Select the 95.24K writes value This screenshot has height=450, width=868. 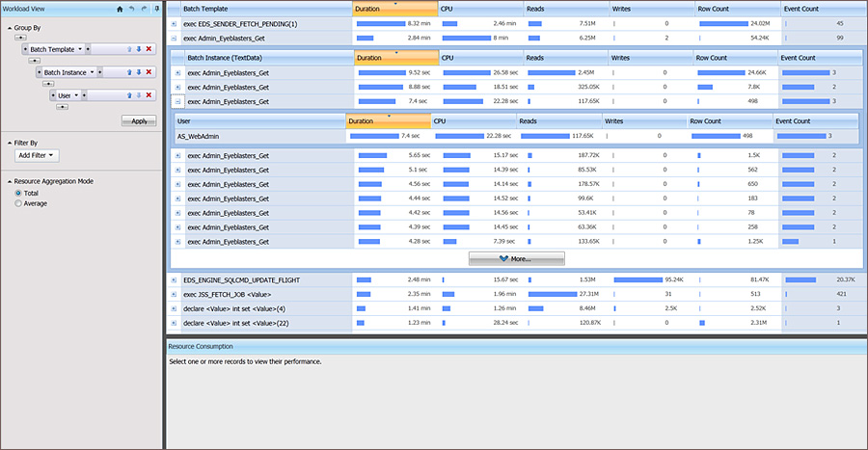tap(674, 279)
